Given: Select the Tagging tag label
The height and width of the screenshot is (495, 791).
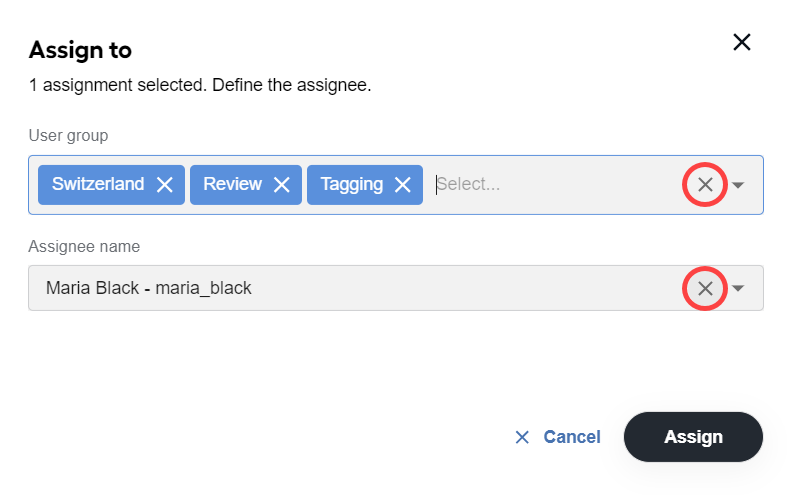Looking at the screenshot, I should (352, 185).
